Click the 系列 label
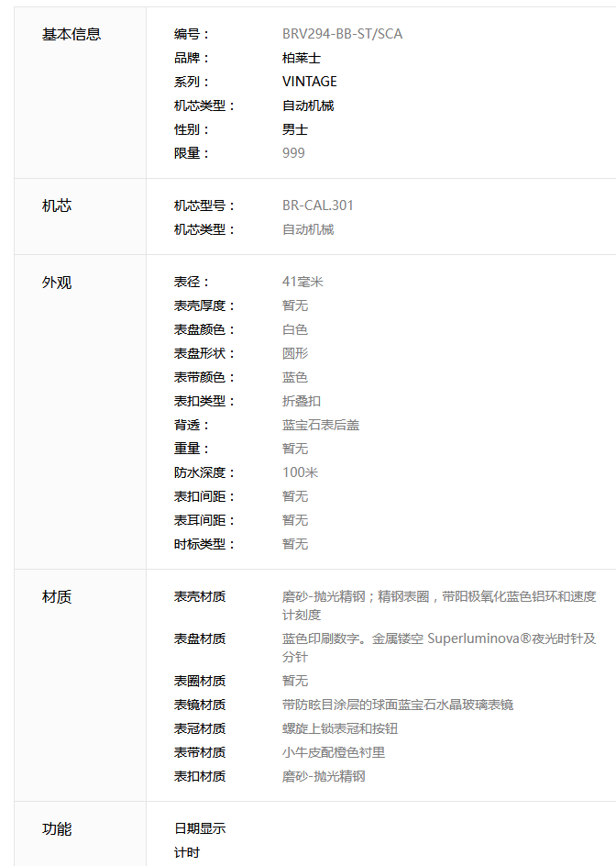Image resolution: width=616 pixels, height=866 pixels. [191, 82]
